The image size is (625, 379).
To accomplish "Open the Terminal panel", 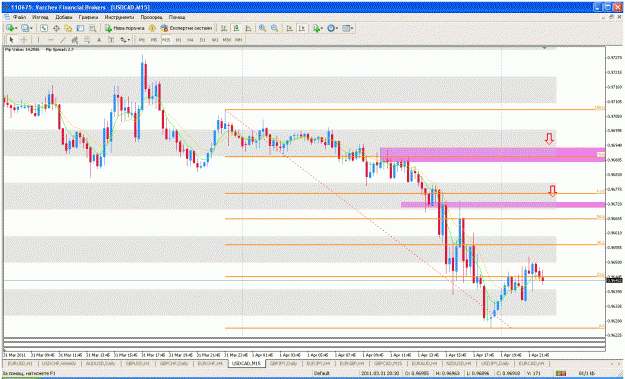I will tap(81, 28).
